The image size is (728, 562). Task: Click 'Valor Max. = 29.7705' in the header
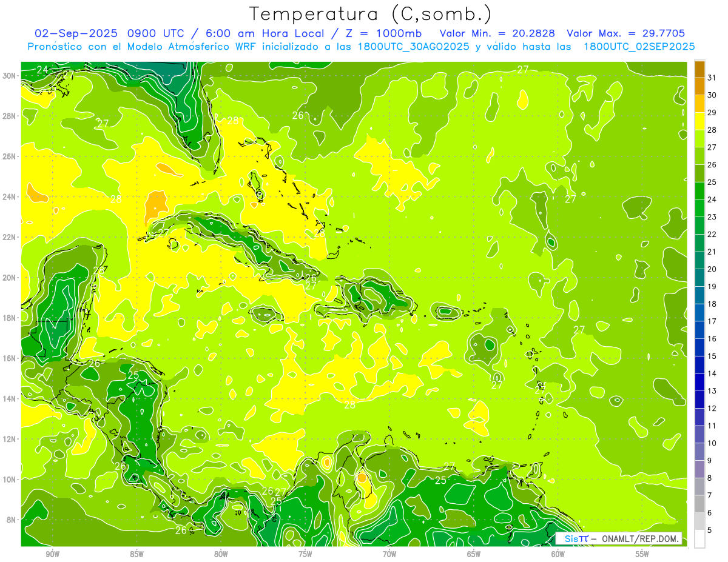(x=625, y=33)
